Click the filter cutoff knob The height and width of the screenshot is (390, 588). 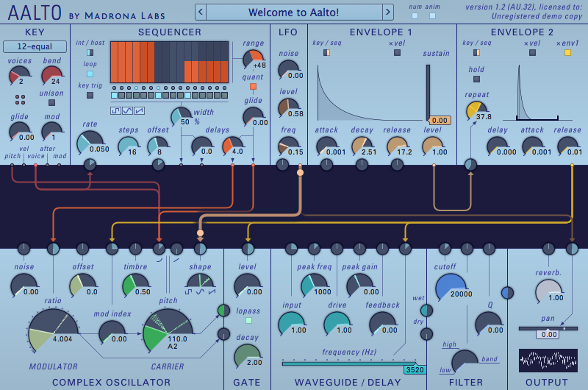pyautogui.click(x=451, y=288)
